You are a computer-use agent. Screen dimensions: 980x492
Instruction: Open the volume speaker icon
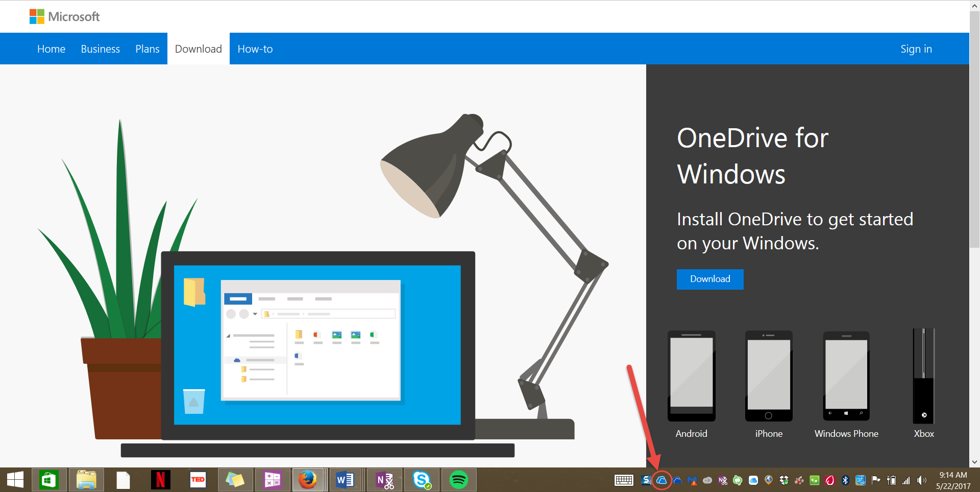coord(921,480)
